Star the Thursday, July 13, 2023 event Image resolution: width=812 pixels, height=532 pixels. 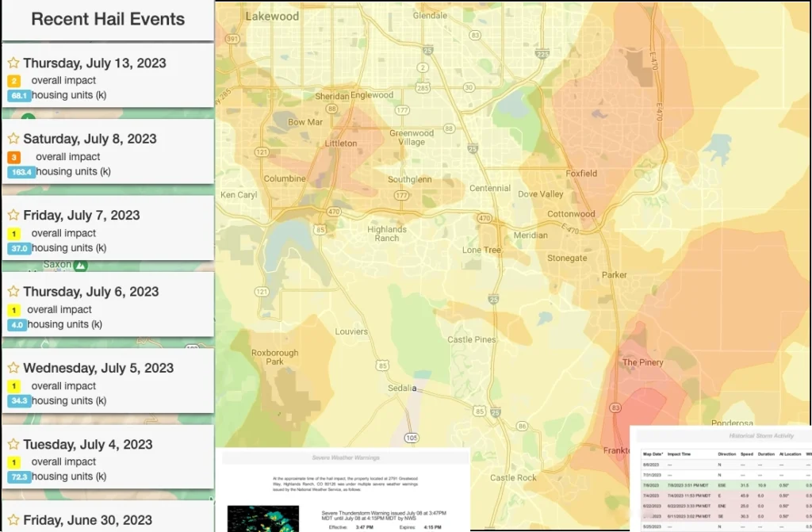pyautogui.click(x=13, y=63)
